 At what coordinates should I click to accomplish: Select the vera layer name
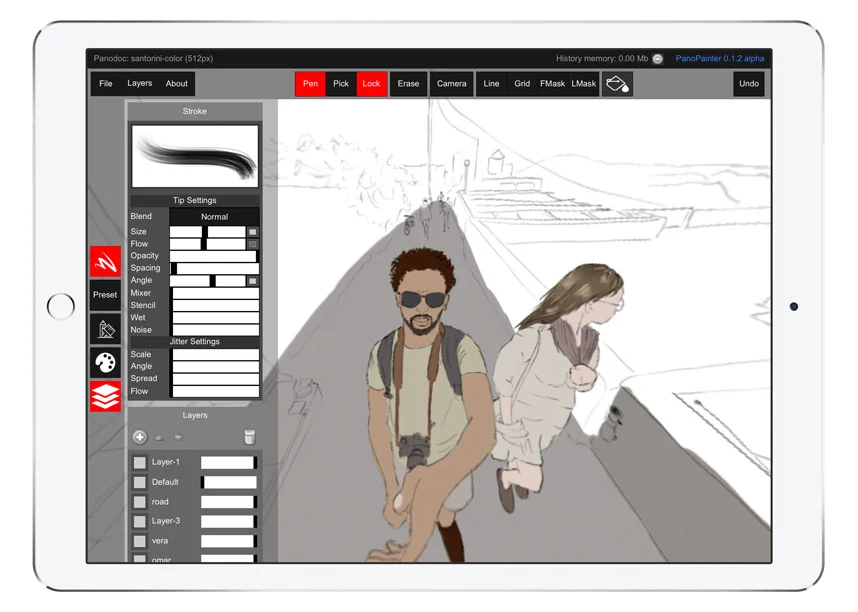[160, 541]
